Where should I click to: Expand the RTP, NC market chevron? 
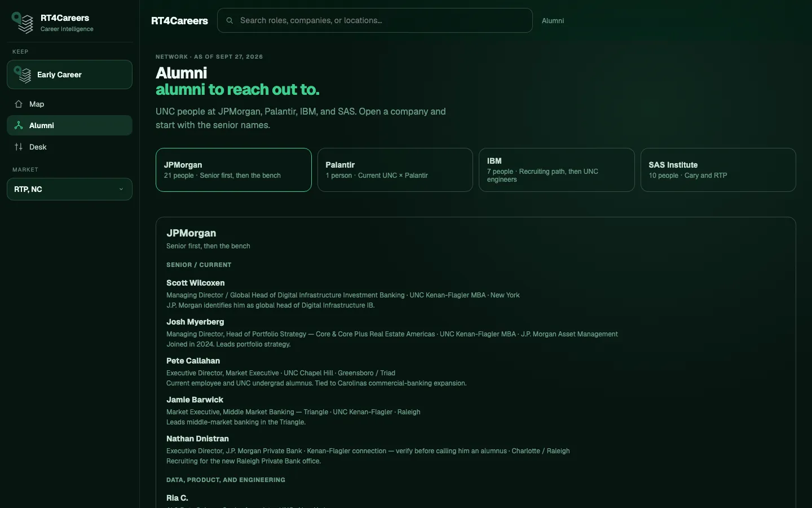coord(121,189)
